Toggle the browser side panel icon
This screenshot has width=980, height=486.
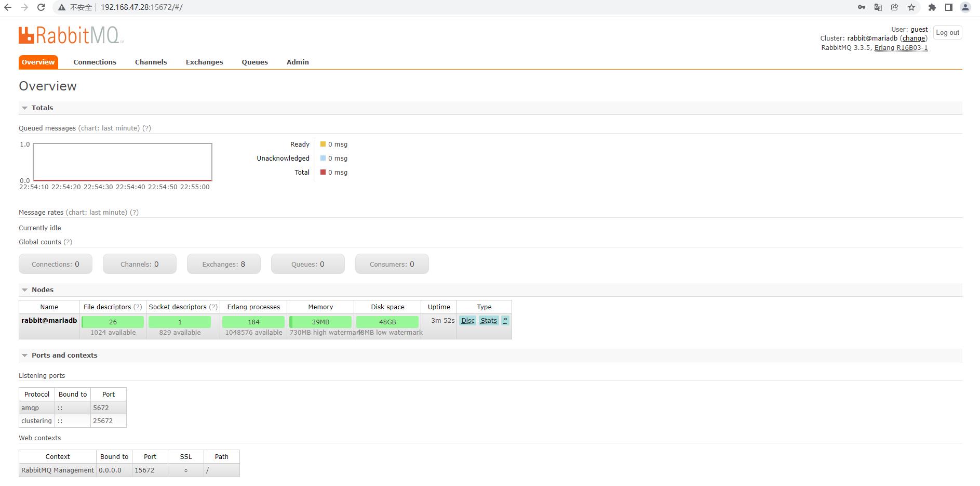[x=949, y=7]
